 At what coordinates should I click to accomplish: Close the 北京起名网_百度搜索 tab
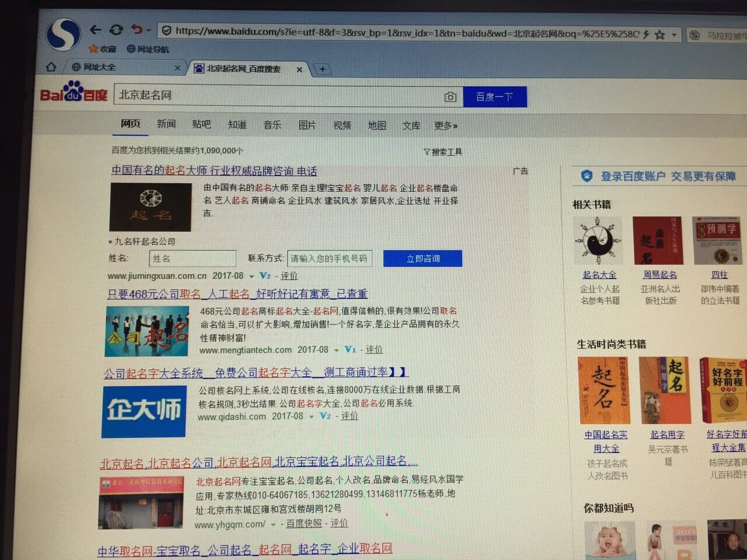(299, 69)
